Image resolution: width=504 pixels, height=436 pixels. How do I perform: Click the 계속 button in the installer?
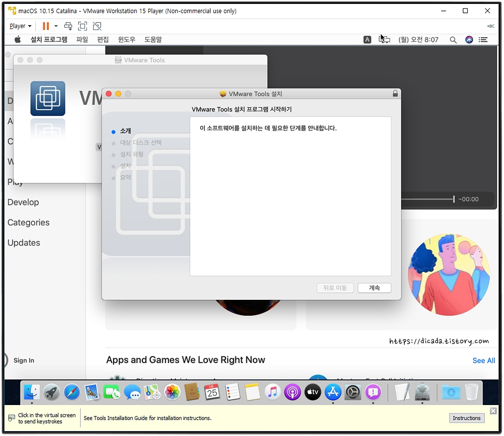(374, 288)
